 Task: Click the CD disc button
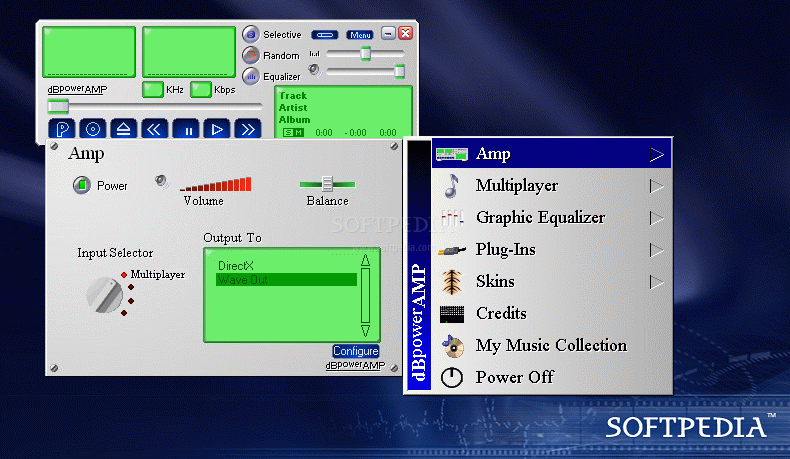coord(93,129)
